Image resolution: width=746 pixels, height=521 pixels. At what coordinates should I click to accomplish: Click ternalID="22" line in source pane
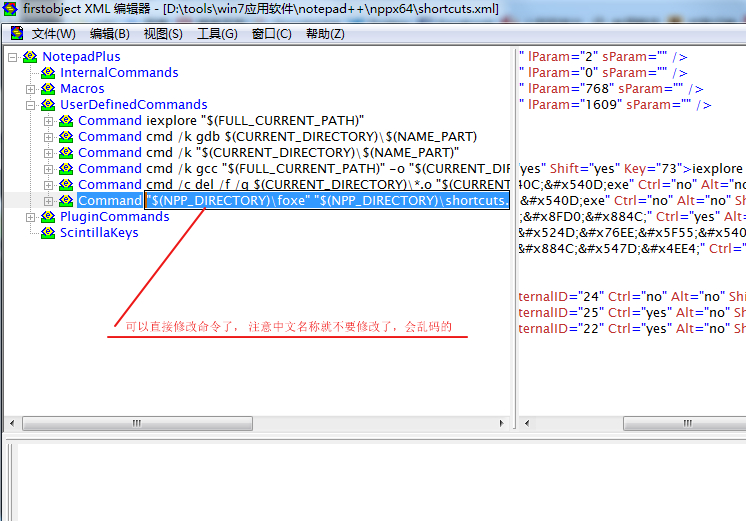click(x=632, y=329)
